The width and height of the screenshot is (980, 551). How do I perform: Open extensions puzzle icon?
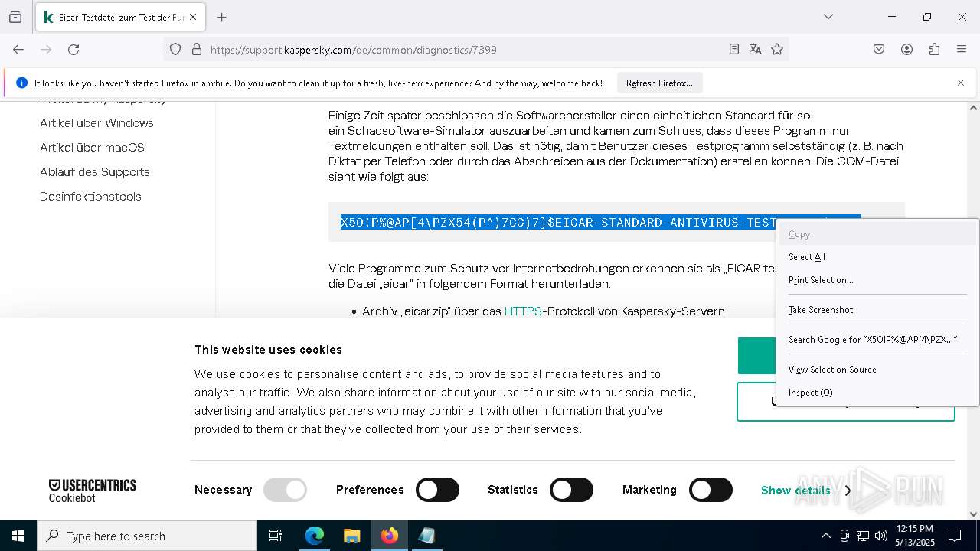[934, 49]
